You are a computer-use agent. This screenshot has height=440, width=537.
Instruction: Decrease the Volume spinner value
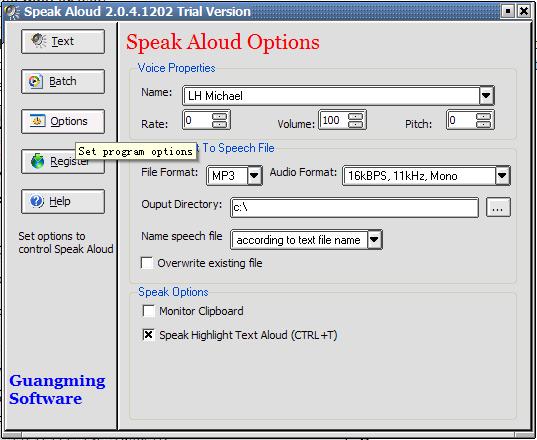click(x=355, y=124)
